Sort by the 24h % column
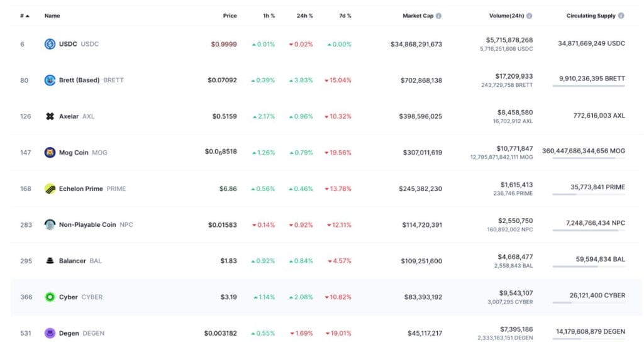 pos(305,16)
